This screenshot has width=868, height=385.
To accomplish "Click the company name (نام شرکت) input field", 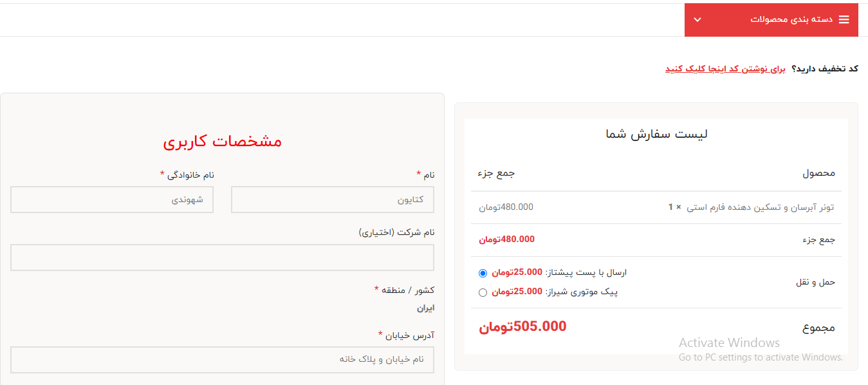I will (x=222, y=258).
